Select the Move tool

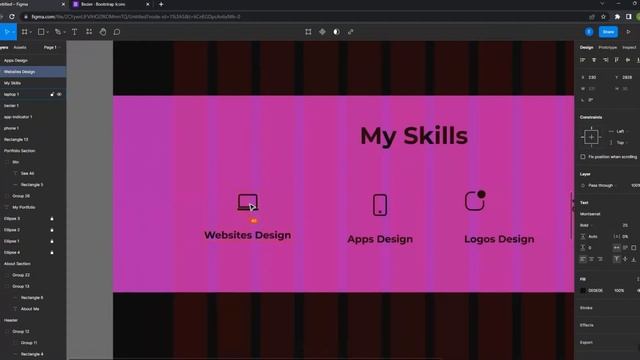pyautogui.click(x=7, y=32)
